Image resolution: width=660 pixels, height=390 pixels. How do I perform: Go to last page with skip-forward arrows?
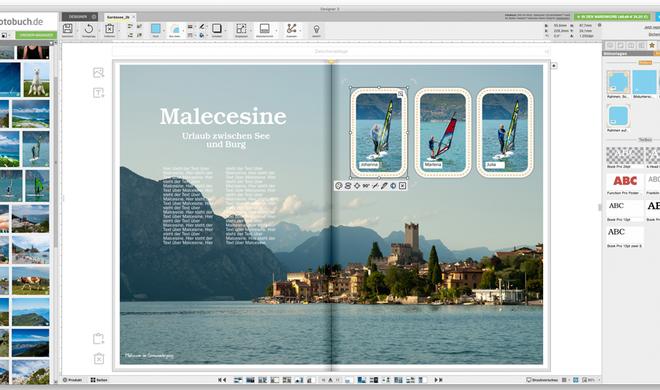pos(438,380)
